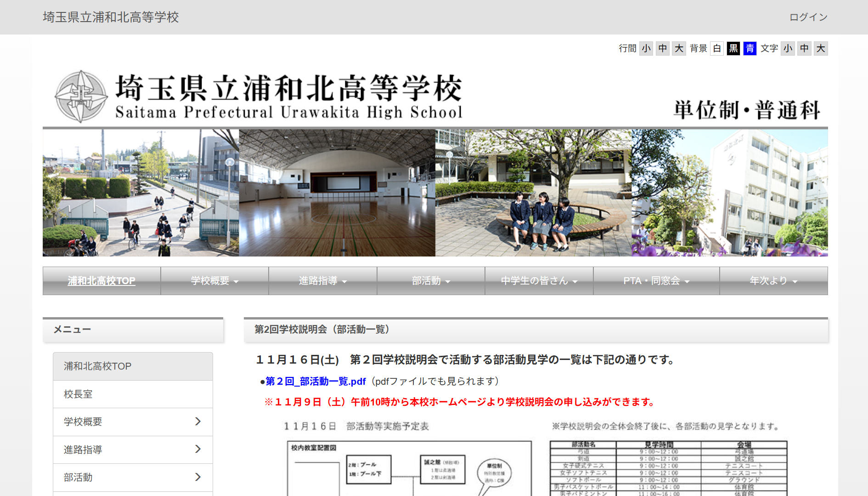Set line spacing 行間 to 中
The width and height of the screenshot is (868, 496).
663,48
